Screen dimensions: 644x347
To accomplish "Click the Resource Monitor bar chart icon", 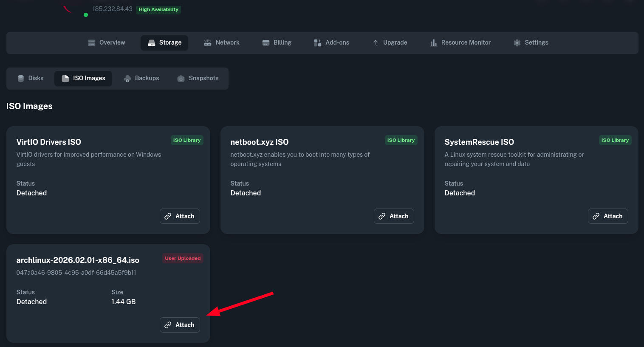I will (x=433, y=43).
